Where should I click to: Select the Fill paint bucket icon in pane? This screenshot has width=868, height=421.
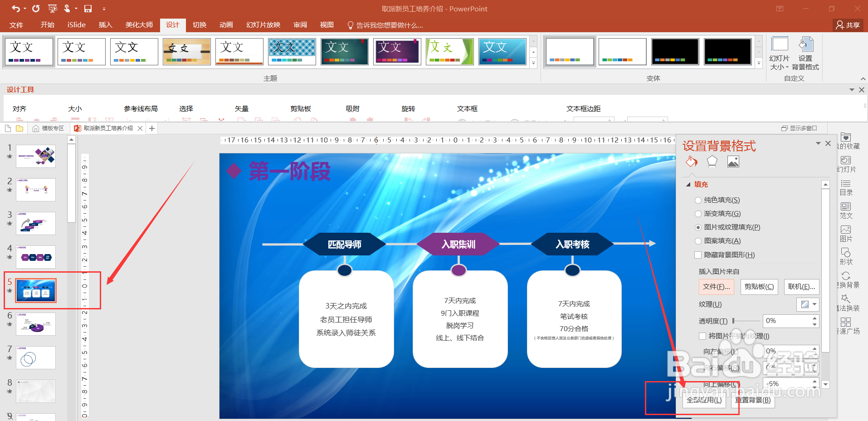pos(691,162)
